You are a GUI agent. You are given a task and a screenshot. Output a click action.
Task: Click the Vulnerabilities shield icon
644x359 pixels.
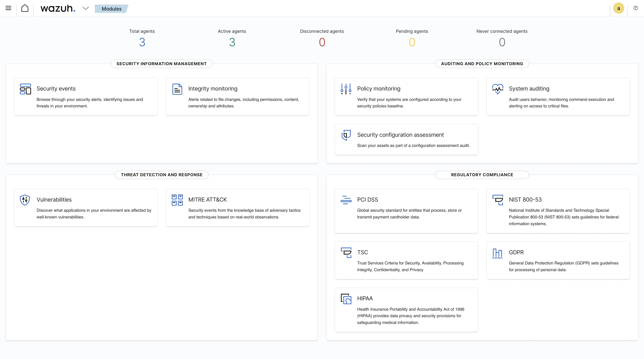[x=25, y=200]
